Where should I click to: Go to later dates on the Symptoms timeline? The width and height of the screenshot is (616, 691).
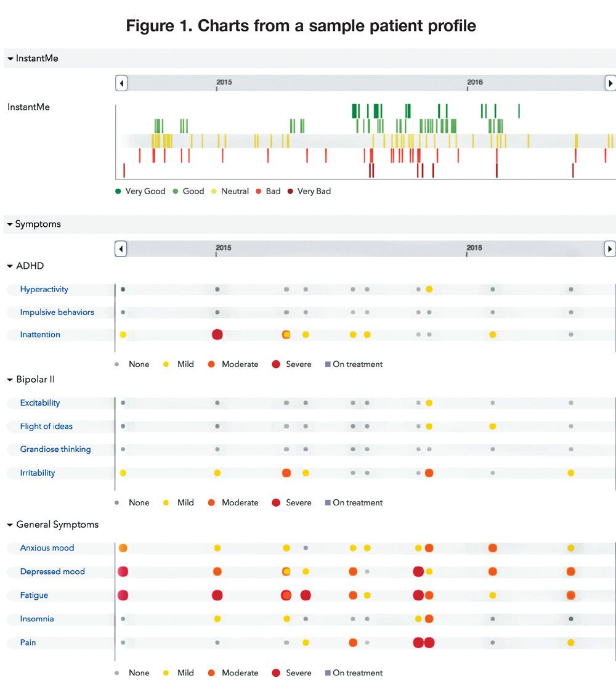click(x=609, y=248)
